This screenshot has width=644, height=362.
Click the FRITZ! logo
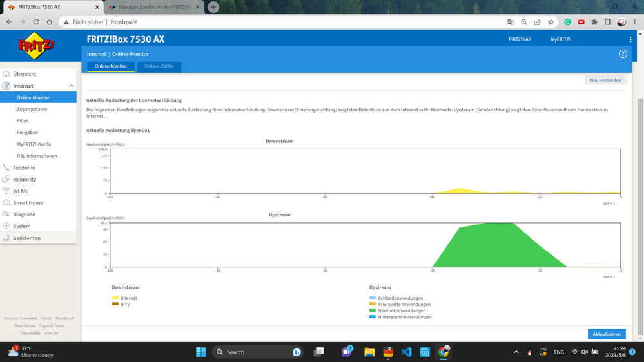coord(36,46)
